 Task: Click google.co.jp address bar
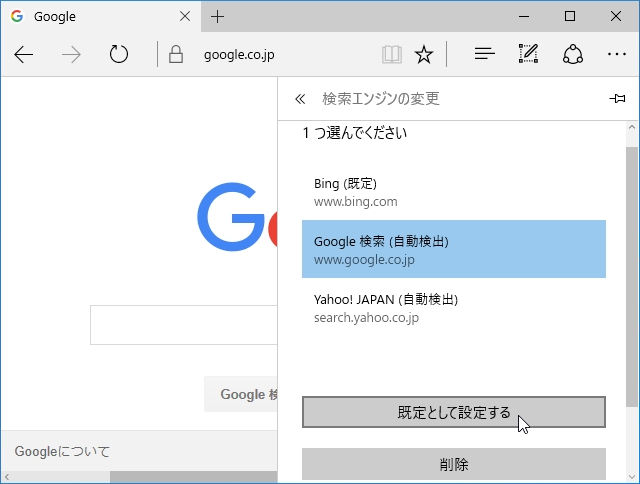click(x=239, y=55)
